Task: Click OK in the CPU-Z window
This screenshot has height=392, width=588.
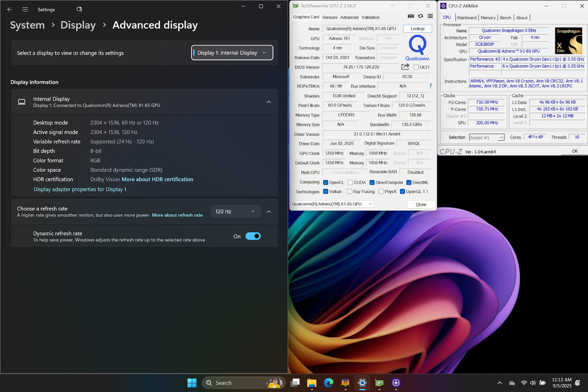Action: tap(574, 151)
